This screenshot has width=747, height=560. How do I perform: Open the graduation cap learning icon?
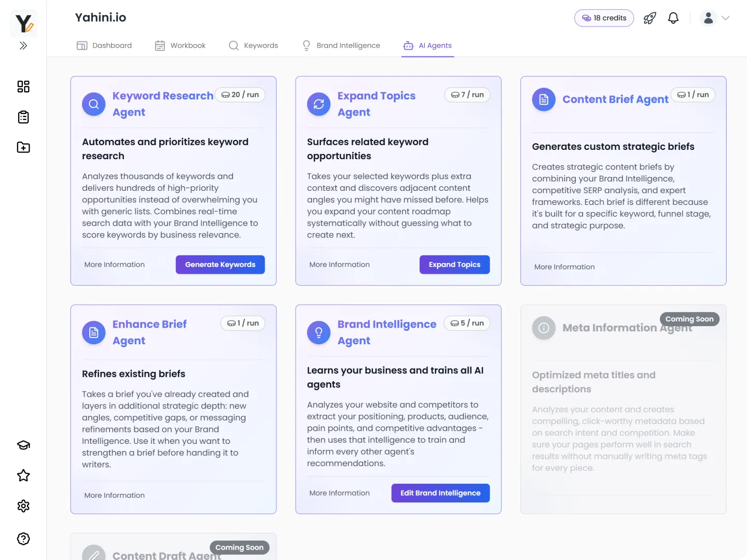[x=23, y=445]
